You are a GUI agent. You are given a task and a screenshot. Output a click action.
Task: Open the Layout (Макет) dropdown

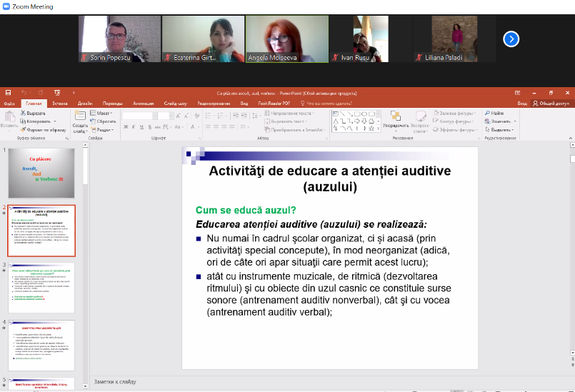click(x=102, y=114)
